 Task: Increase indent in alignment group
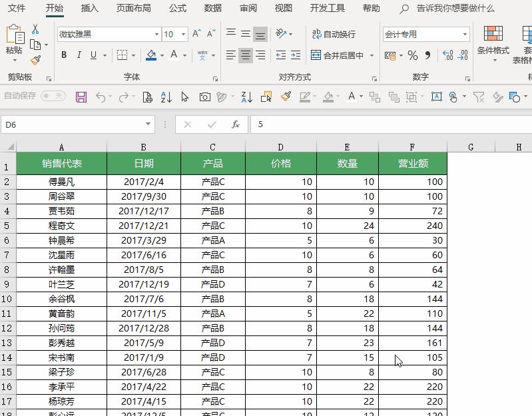pos(296,55)
